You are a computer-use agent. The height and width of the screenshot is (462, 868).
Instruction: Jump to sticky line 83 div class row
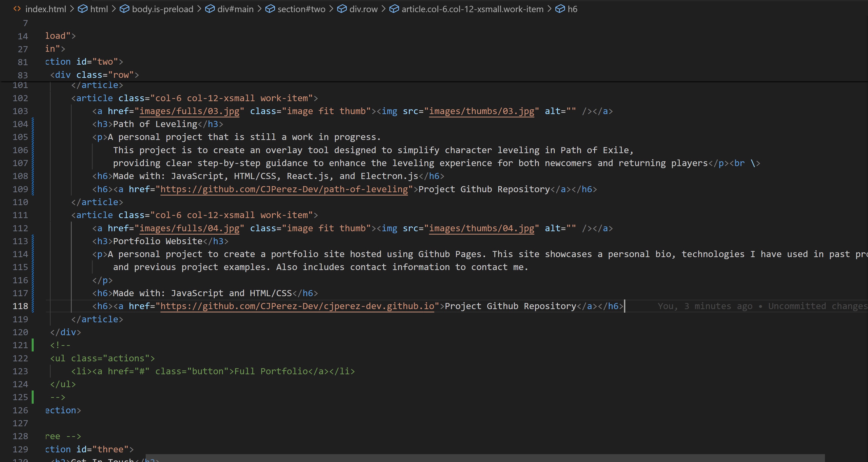(x=94, y=75)
